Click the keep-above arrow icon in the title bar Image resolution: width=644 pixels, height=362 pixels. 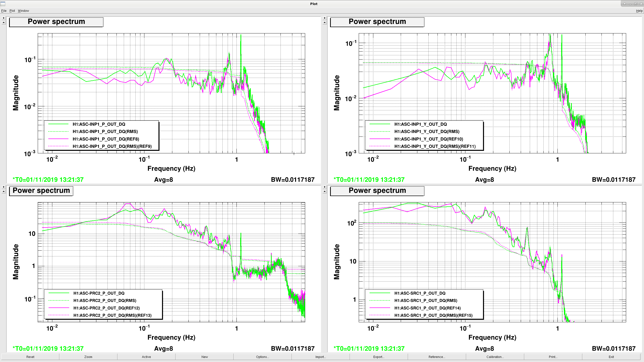pos(624,4)
